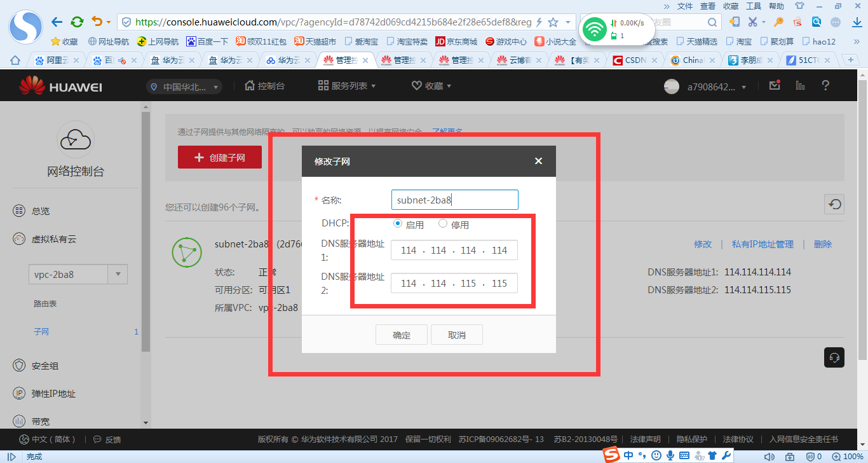Open 弹性IP地址 in the sidebar

(53, 394)
